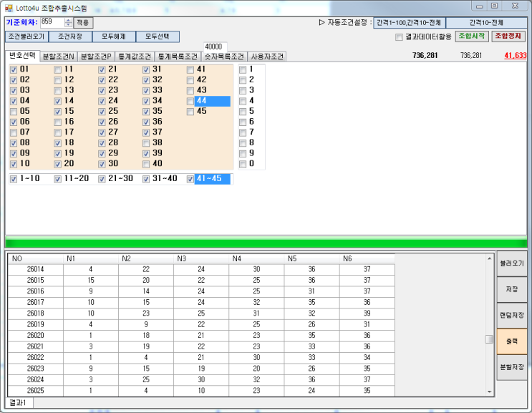Viewport: 532px width, 413px height.
Task: Switch to the 분할조건N tab
Action: 59,57
